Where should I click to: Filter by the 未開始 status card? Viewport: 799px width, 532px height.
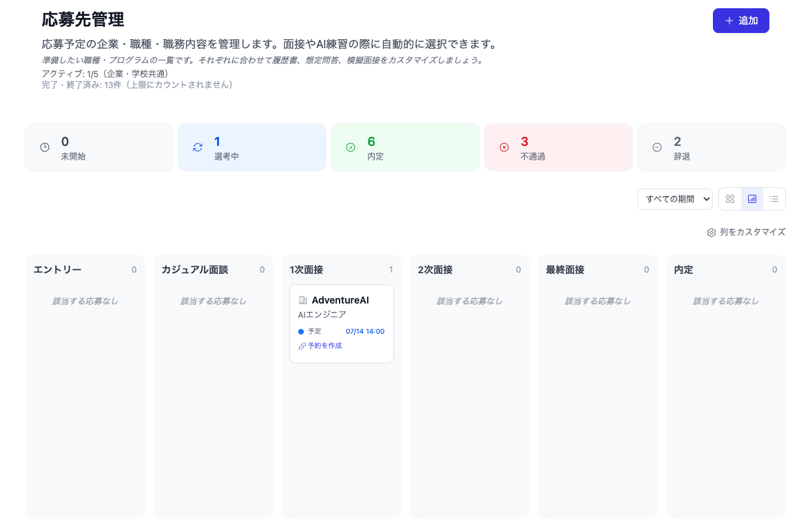99,147
